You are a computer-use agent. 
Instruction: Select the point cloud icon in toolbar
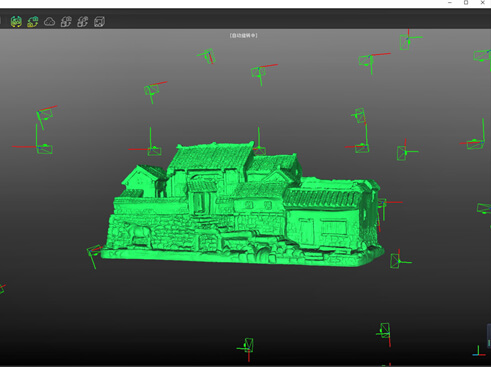point(49,22)
